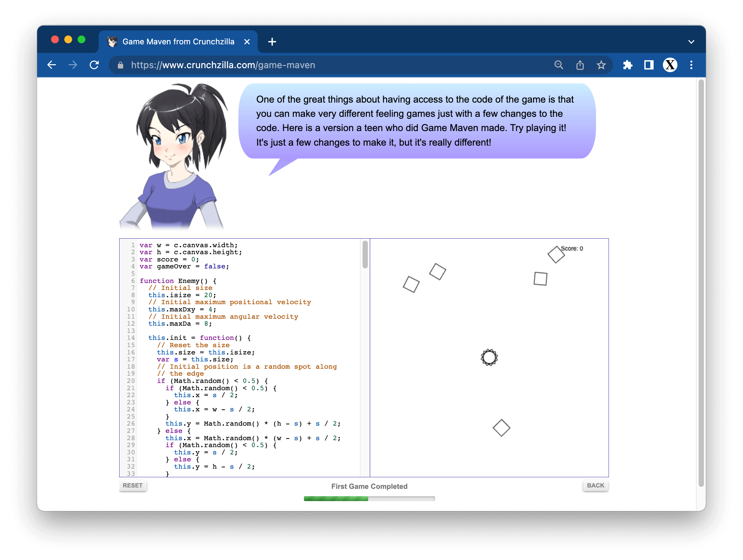
Task: Click code line 'var gameOver = false;'
Action: tap(184, 266)
